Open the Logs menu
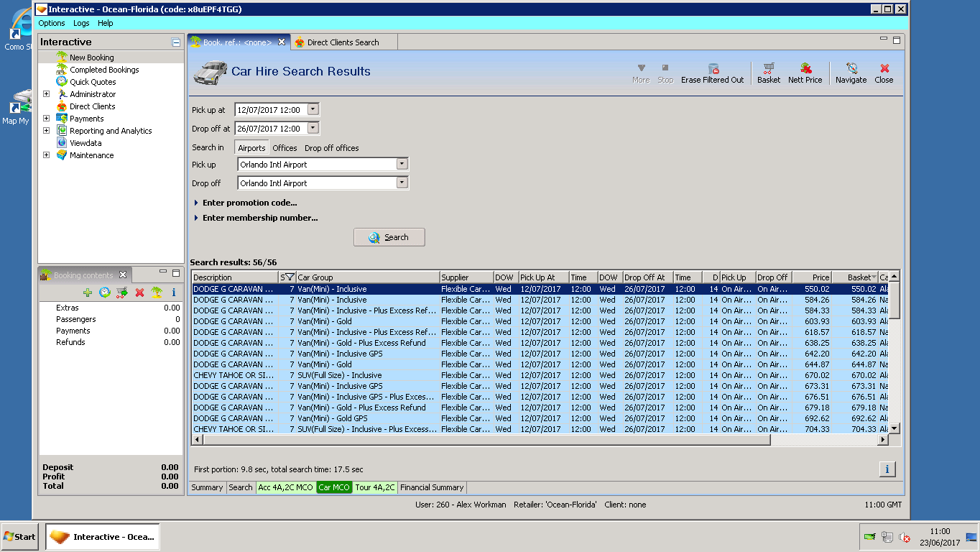The image size is (980, 552). [81, 24]
